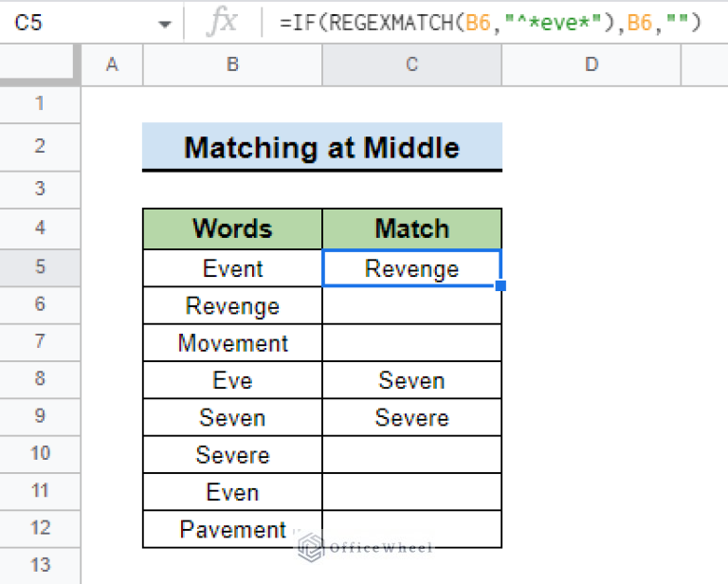
Task: Click the fill handle of cell C5
Action: click(501, 285)
